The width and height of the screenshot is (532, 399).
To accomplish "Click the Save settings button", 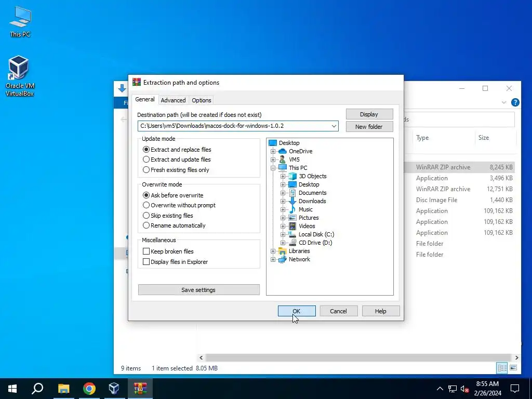I will (x=199, y=290).
